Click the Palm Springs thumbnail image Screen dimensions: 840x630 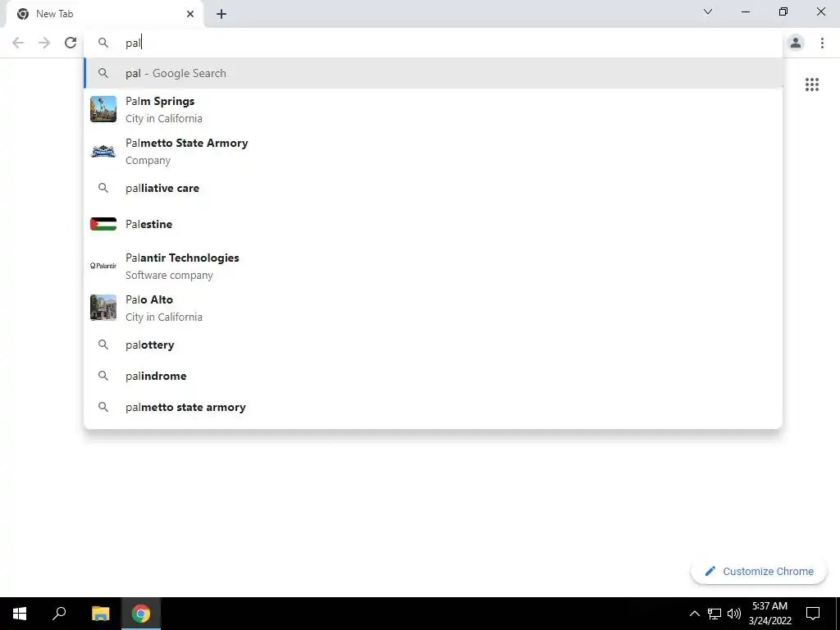click(103, 109)
